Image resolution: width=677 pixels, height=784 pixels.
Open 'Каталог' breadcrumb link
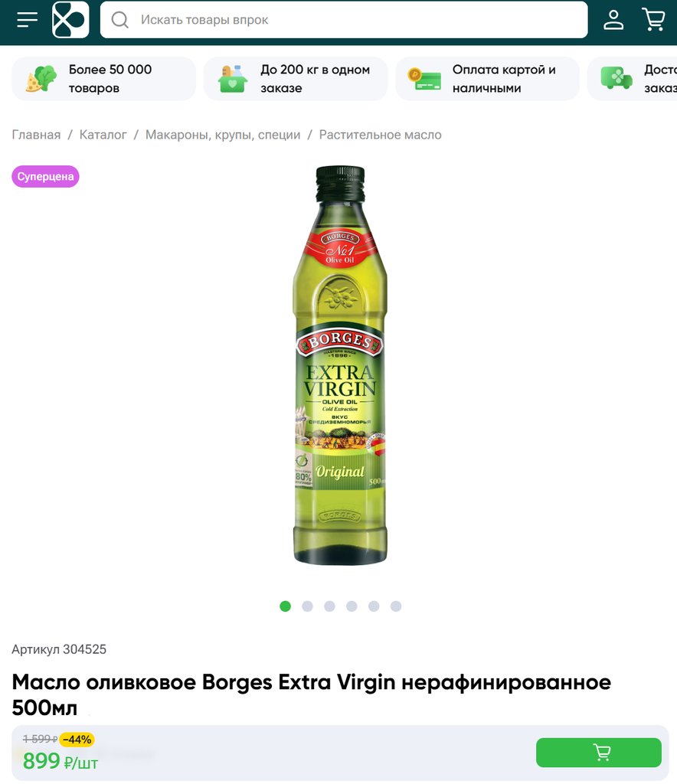pos(103,135)
